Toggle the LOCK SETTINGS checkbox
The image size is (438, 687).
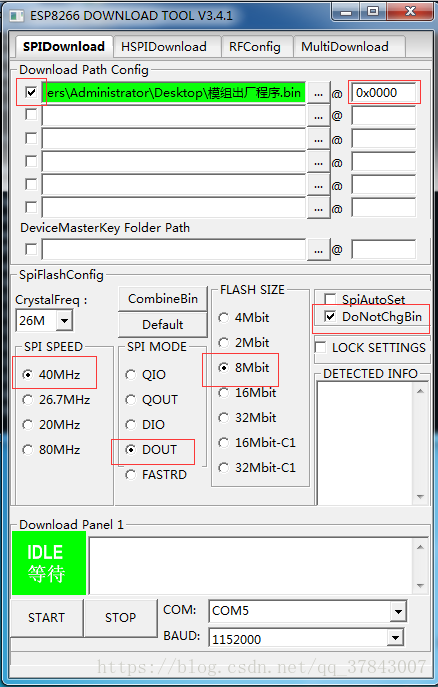coord(321,347)
